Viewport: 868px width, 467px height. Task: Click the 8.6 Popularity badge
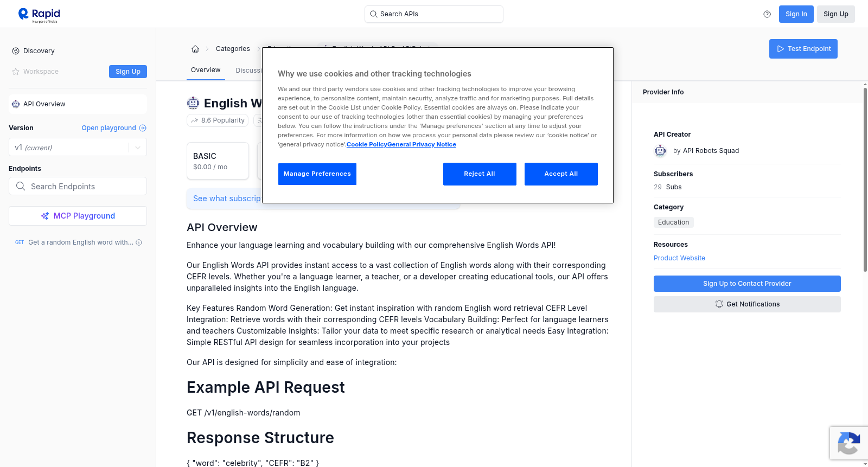218,120
